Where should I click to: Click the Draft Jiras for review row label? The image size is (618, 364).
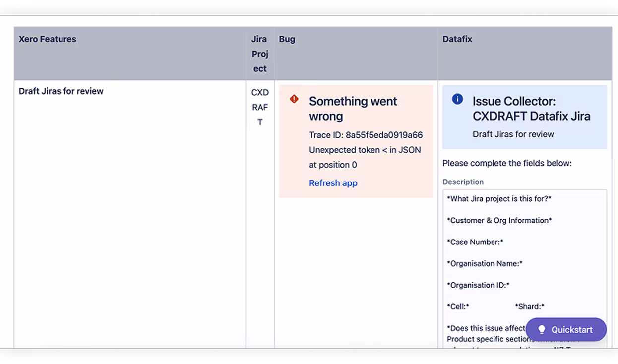click(61, 91)
